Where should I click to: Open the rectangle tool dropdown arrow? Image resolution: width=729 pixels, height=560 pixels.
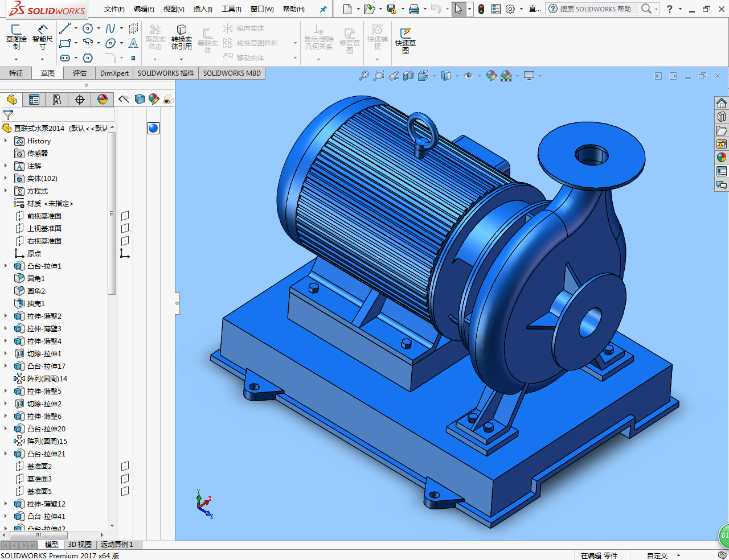[76, 43]
